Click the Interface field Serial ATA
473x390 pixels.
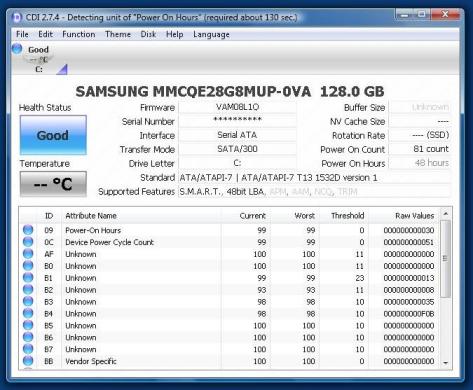237,135
